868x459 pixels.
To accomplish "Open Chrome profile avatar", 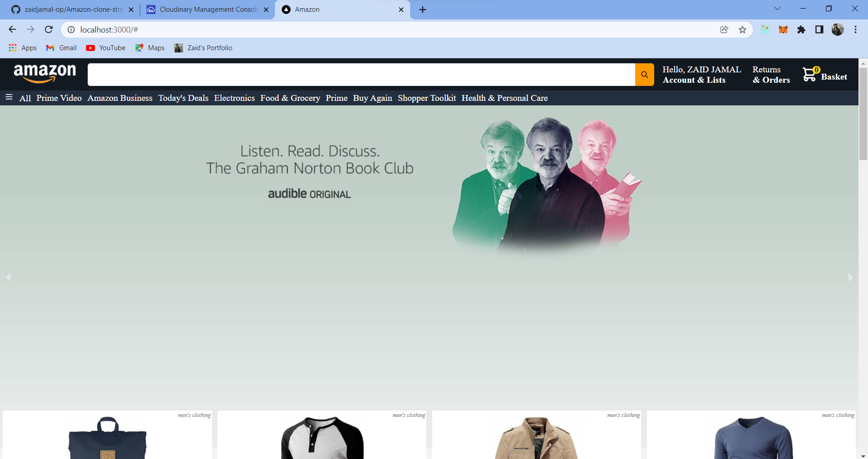I will pyautogui.click(x=837, y=29).
